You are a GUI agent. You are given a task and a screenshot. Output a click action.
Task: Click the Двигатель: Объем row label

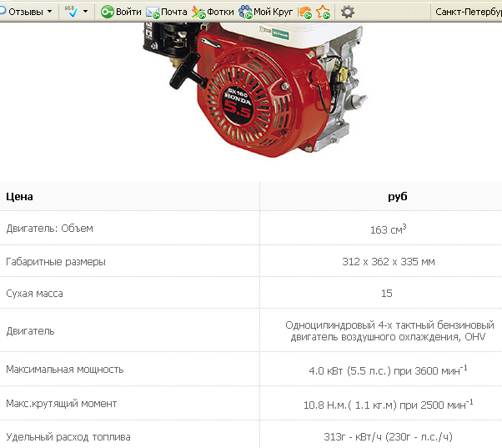50,229
